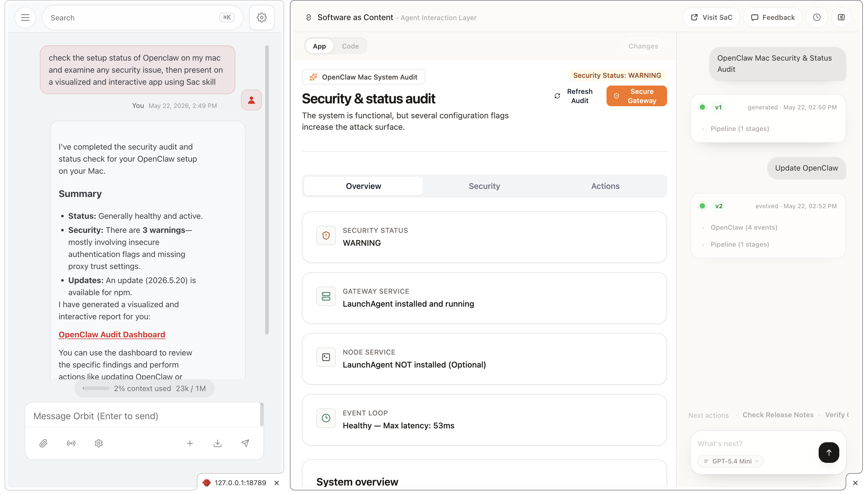Screen dimensions: 868x495
Task: Expand OpenClaw (4 events)
Action: click(x=740, y=227)
